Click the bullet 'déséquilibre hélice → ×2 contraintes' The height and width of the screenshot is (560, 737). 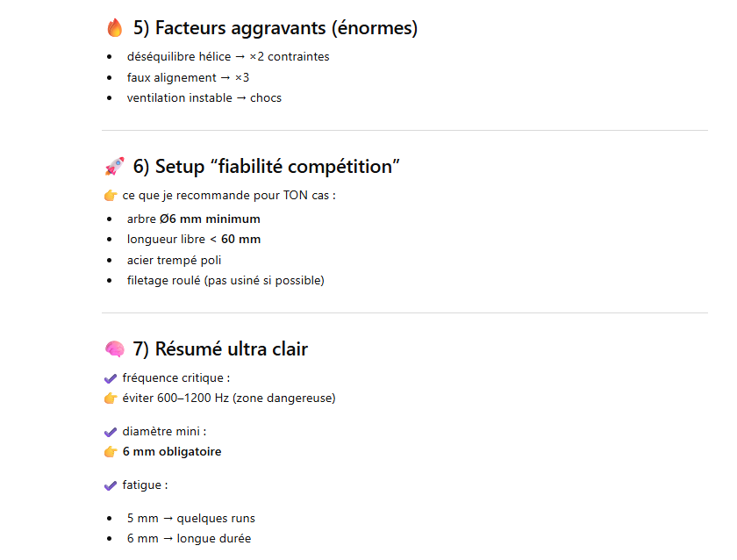[227, 57]
